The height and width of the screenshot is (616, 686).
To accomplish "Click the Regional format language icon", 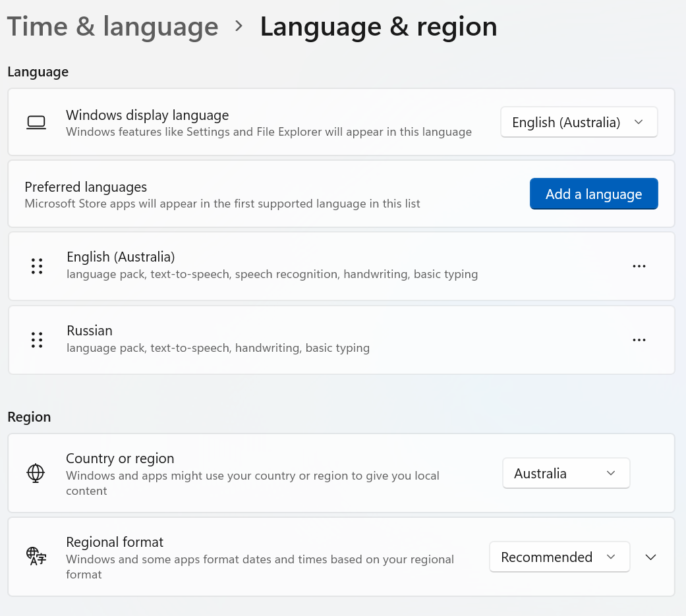I will click(x=36, y=556).
